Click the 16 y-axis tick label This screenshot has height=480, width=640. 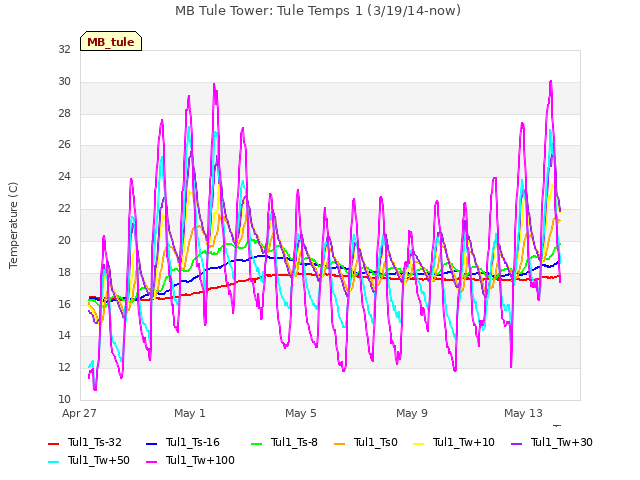point(64,304)
